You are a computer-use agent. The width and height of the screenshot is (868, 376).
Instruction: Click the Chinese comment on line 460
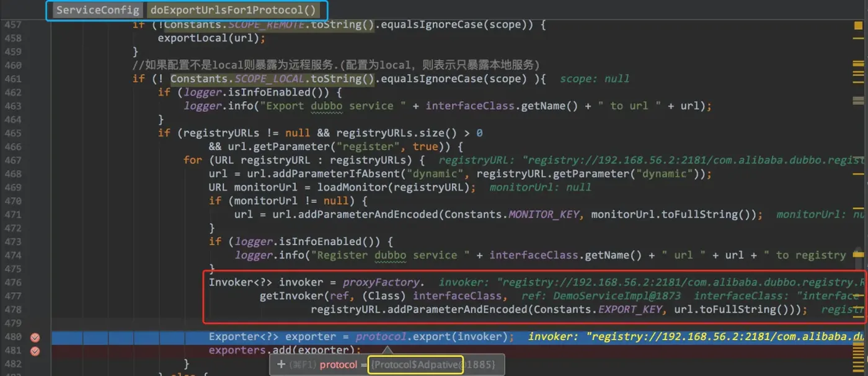335,65
